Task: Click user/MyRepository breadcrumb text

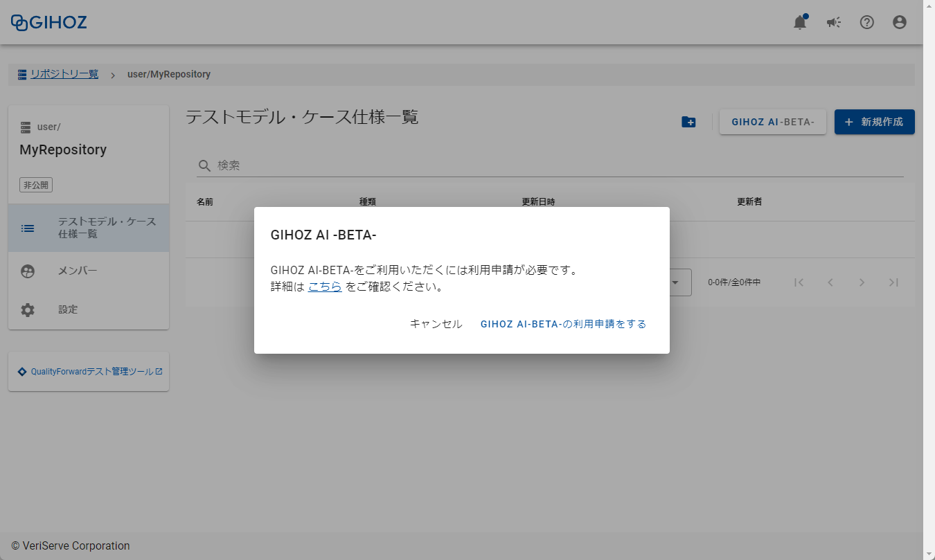Action: tap(169, 74)
